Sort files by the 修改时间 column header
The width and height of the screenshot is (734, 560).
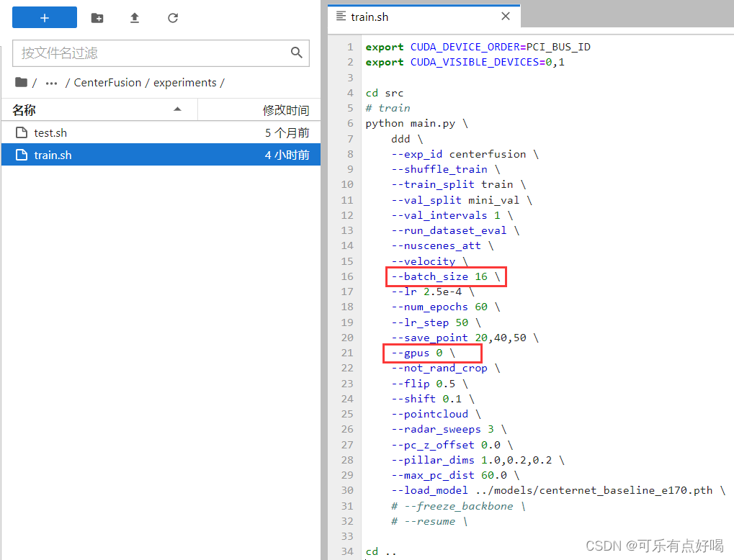(x=259, y=110)
